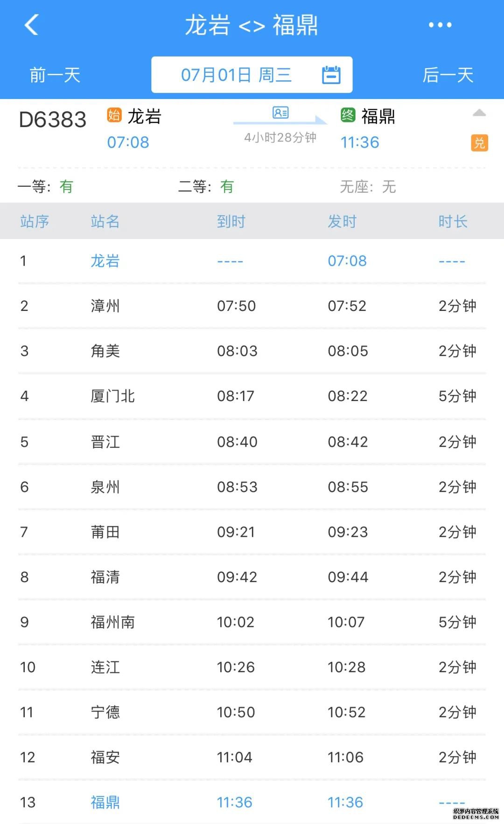This screenshot has height=824, width=504.
Task: Tap the 发时 column header
Action: click(x=342, y=221)
